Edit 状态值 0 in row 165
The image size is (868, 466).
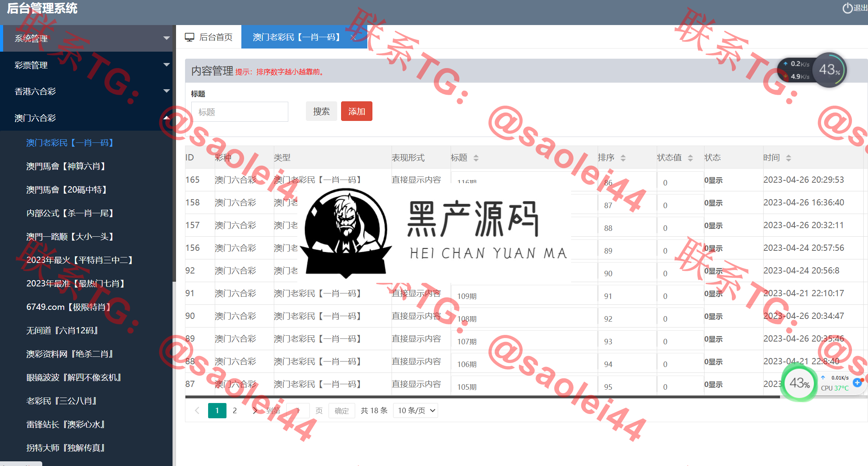coord(680,182)
